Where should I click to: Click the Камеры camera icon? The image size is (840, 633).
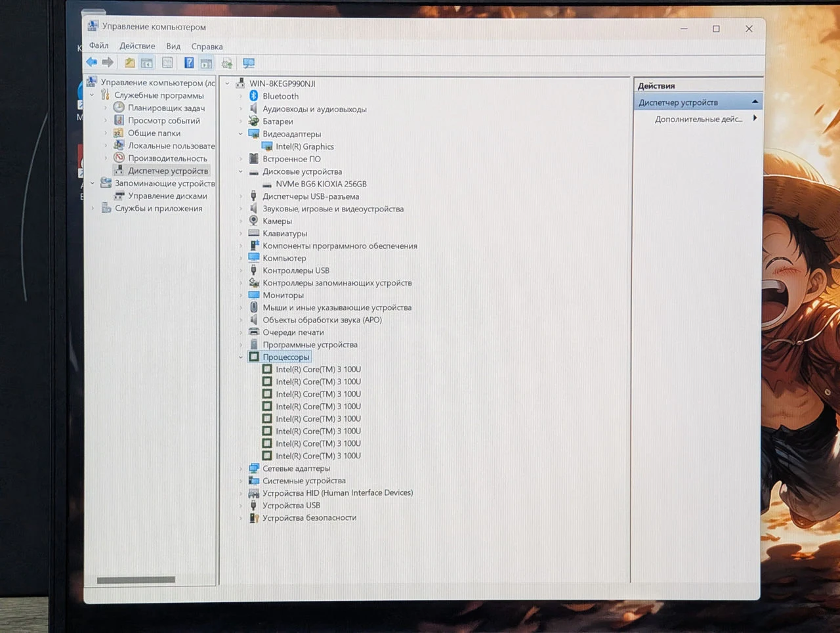coord(254,221)
